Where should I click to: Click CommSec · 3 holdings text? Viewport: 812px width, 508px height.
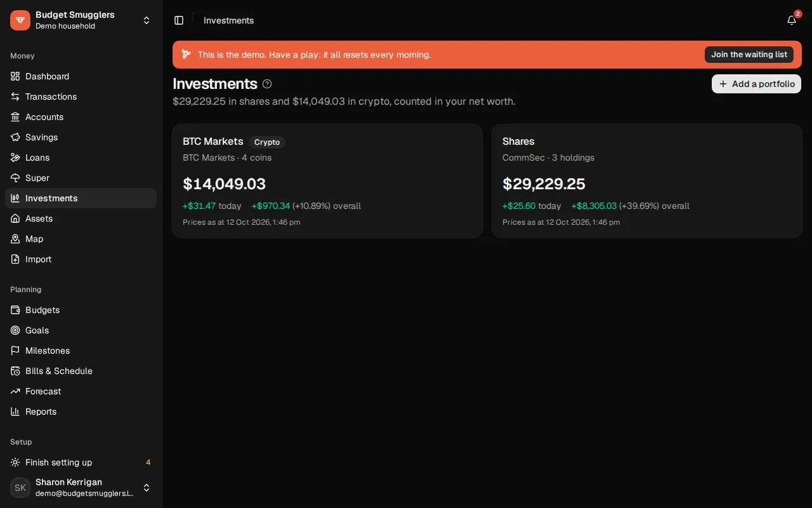click(548, 157)
